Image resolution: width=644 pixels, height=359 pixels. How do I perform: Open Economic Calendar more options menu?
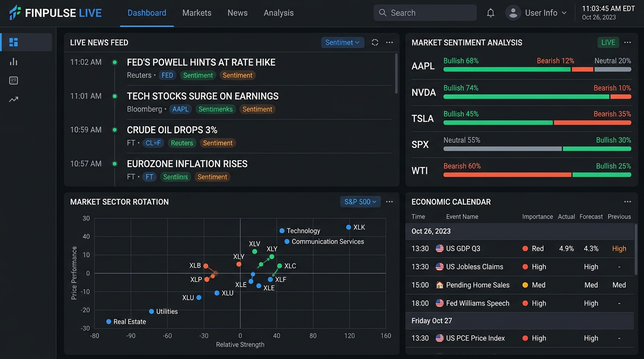(x=628, y=202)
